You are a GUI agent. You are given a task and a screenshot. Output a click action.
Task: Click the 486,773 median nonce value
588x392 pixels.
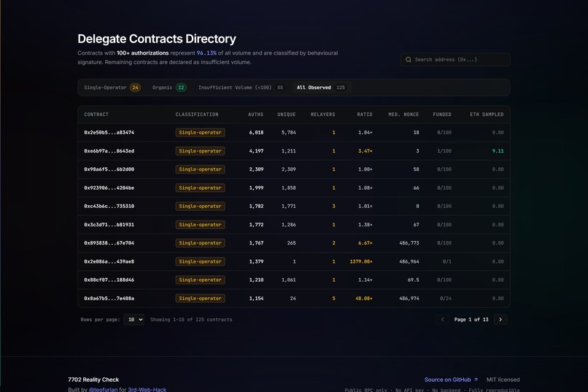[x=409, y=243]
